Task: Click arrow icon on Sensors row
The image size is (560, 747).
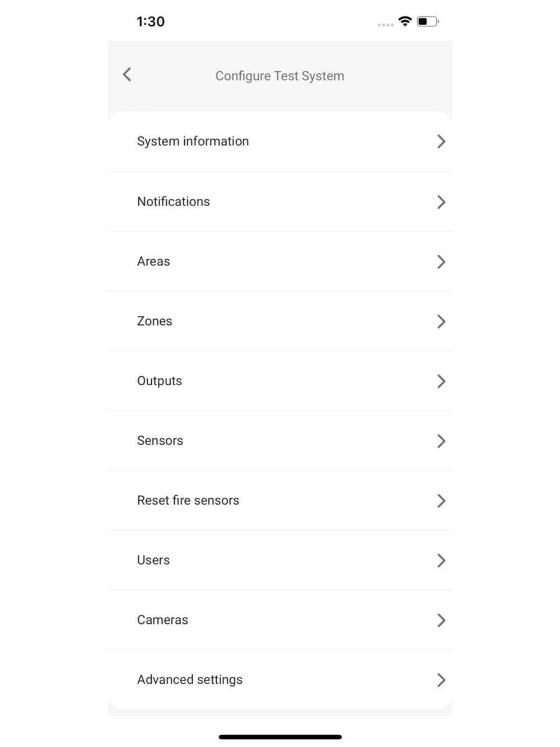Action: [x=441, y=441]
